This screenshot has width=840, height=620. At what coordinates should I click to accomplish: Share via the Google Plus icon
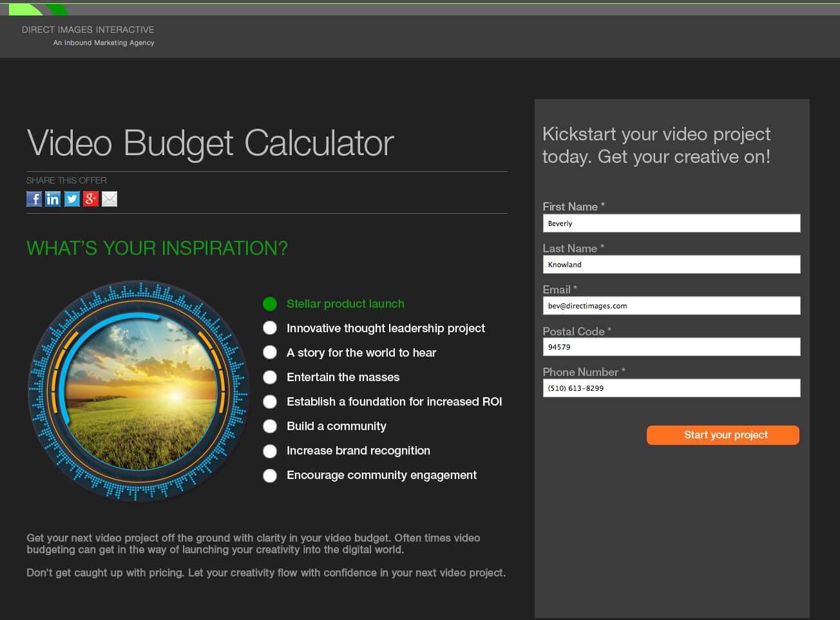coord(91,199)
